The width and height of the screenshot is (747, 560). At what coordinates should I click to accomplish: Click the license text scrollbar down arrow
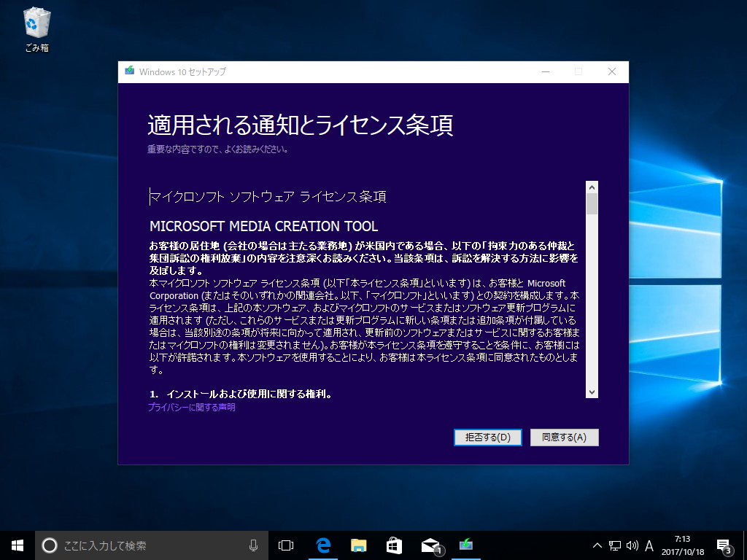point(592,392)
